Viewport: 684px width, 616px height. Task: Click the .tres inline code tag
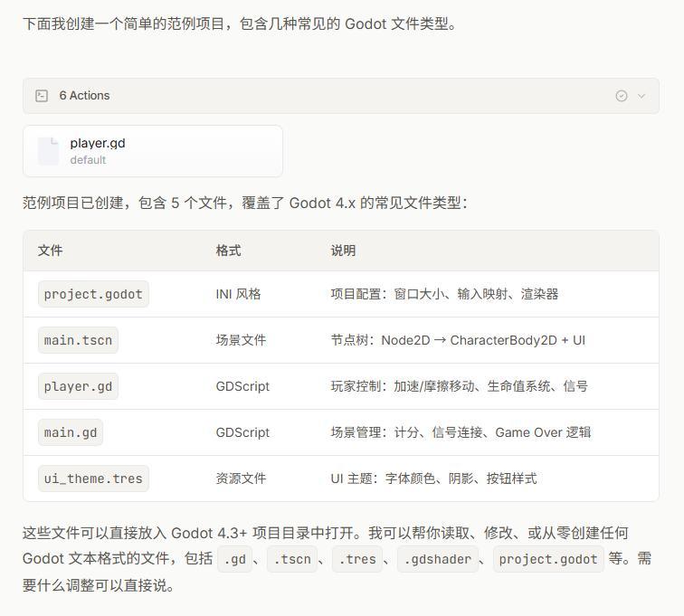[x=357, y=559]
